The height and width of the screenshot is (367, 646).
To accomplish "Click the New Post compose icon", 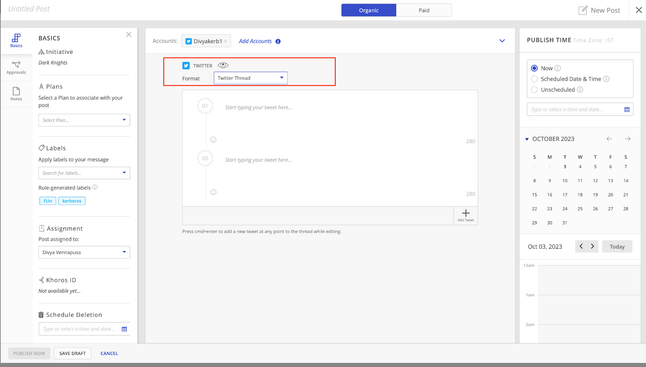I will point(583,10).
